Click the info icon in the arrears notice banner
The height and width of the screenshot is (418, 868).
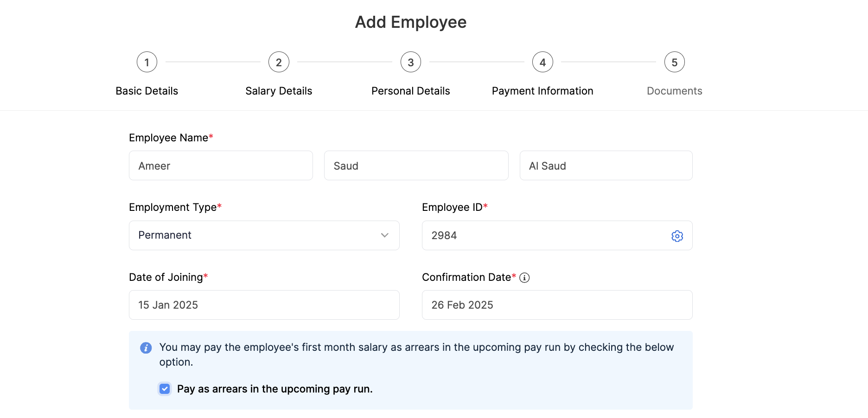[x=146, y=347]
